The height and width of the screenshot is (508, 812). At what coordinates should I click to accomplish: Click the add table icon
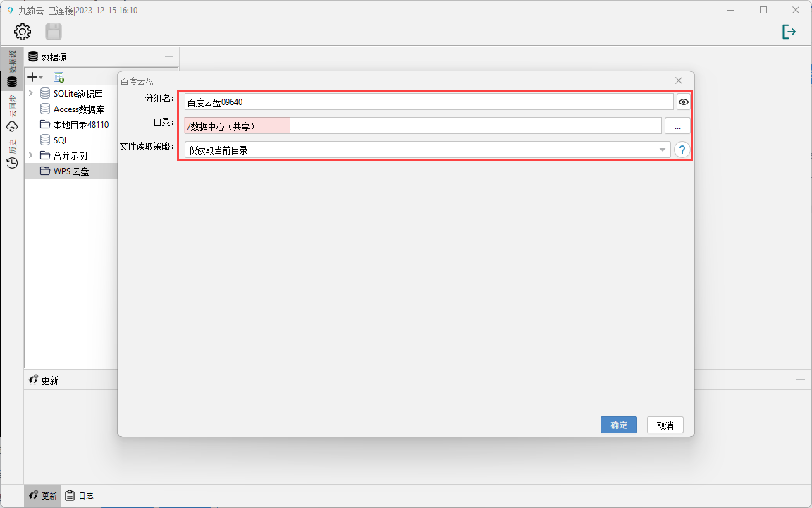[59, 77]
